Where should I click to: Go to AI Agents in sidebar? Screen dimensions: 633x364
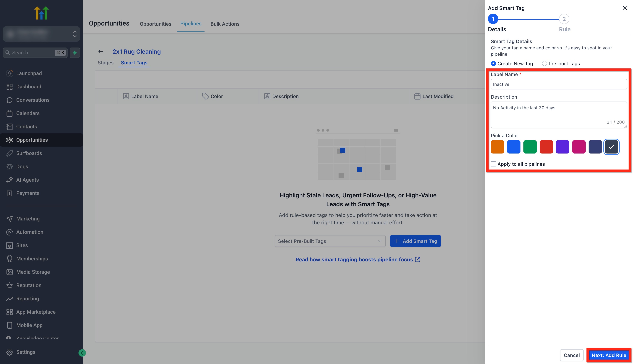tap(27, 180)
